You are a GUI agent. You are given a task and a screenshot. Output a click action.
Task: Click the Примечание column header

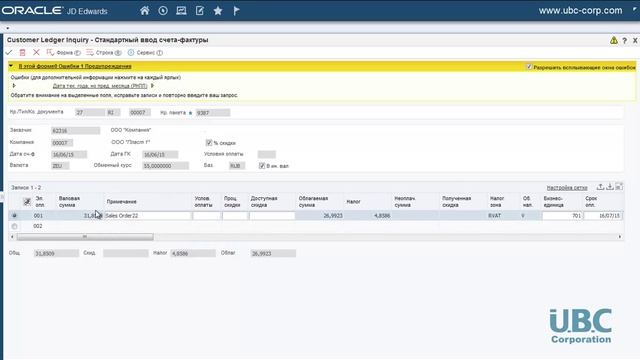coord(122,202)
